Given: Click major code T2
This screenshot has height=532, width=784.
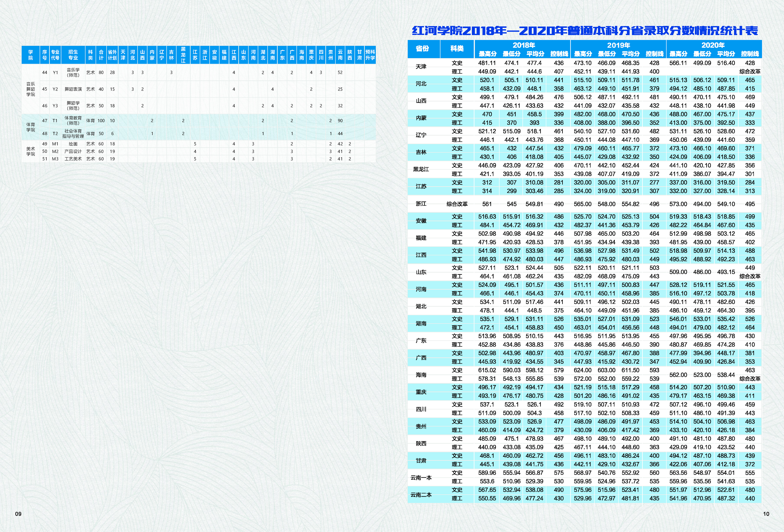Looking at the screenshot, I should [x=55, y=133].
